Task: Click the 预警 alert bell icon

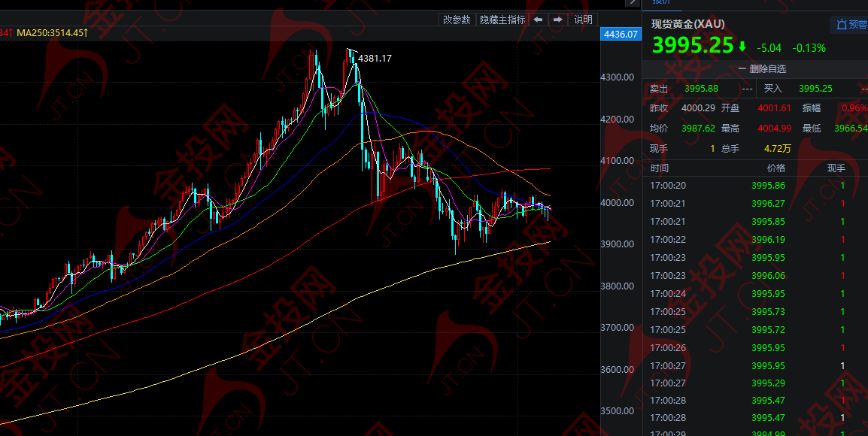Action: click(839, 25)
